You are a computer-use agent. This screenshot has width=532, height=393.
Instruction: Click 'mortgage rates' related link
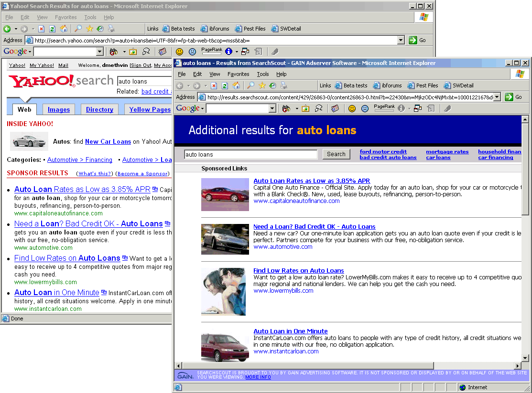[447, 151]
